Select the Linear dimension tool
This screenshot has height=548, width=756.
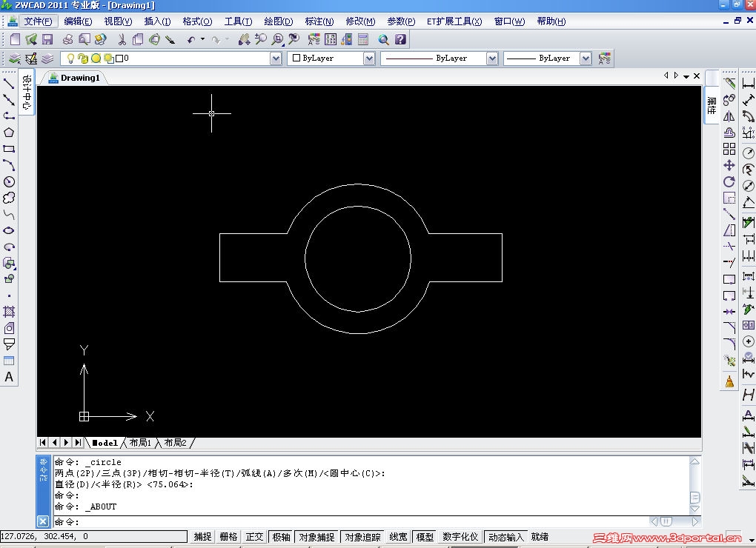coord(749,84)
